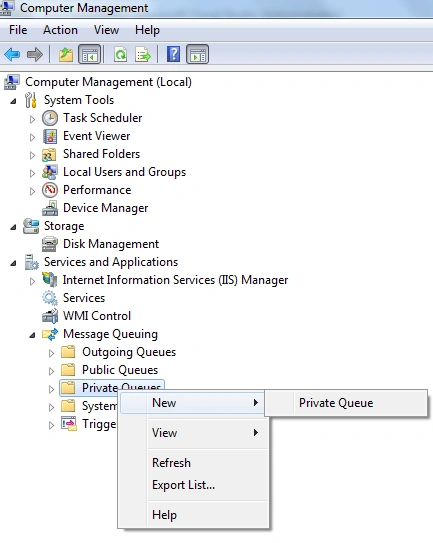Collapse the Message Queuing node
The width and height of the screenshot is (433, 543).
tap(32, 335)
